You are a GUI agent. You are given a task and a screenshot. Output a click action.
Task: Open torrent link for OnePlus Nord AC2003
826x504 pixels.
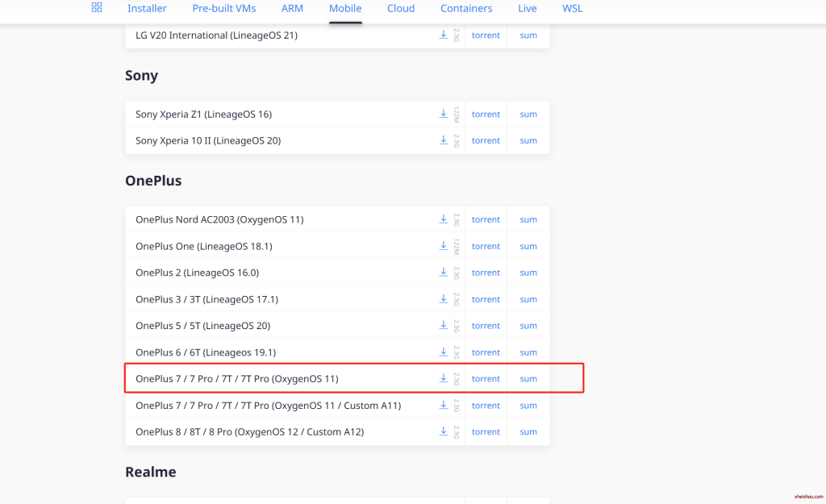486,219
